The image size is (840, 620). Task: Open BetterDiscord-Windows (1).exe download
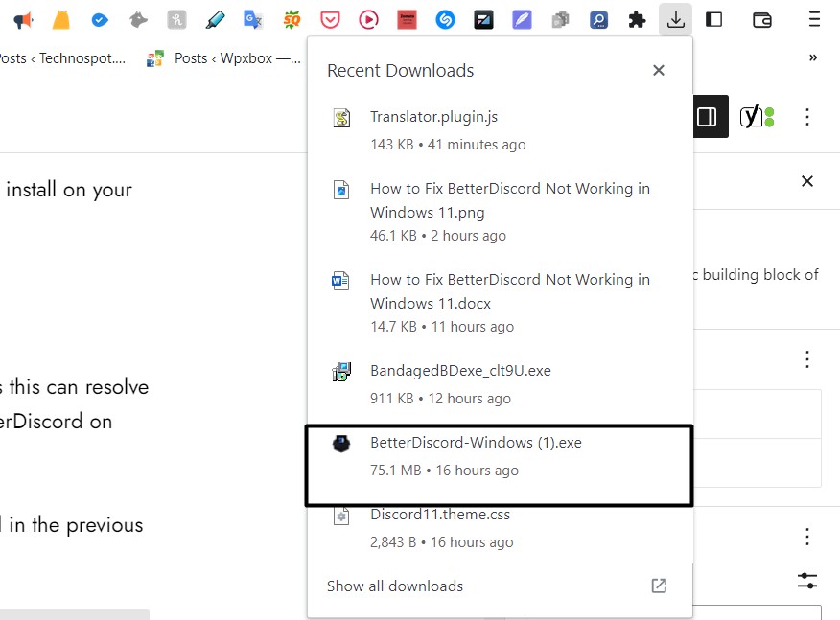pyautogui.click(x=476, y=443)
